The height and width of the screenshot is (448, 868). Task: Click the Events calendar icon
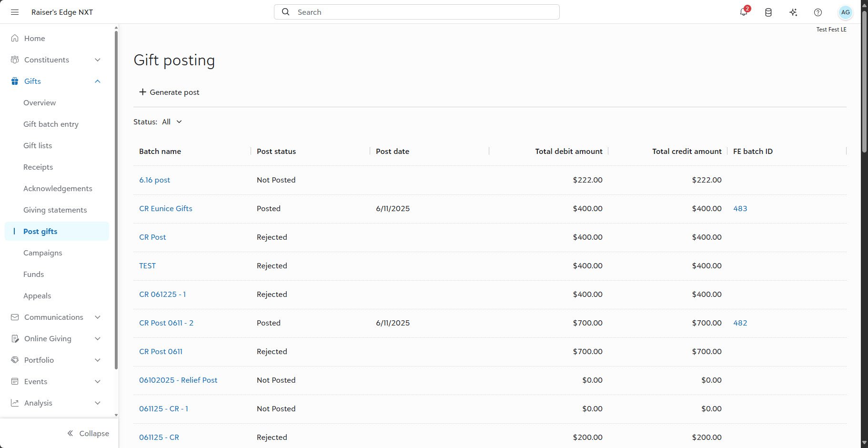point(15,381)
